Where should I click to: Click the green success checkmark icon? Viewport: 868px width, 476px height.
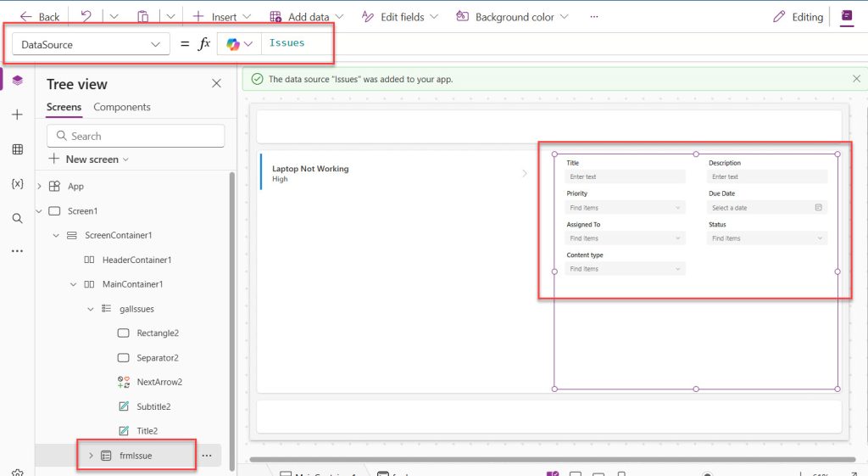(257, 79)
